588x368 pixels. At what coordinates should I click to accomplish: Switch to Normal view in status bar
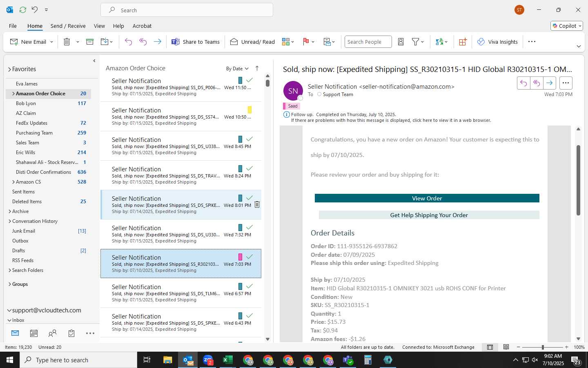(x=490, y=347)
